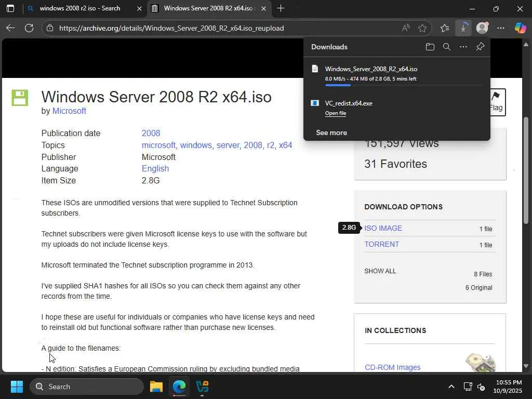Flag this item on archive.org
Image resolution: width=532 pixels, height=399 pixels.
(x=496, y=102)
